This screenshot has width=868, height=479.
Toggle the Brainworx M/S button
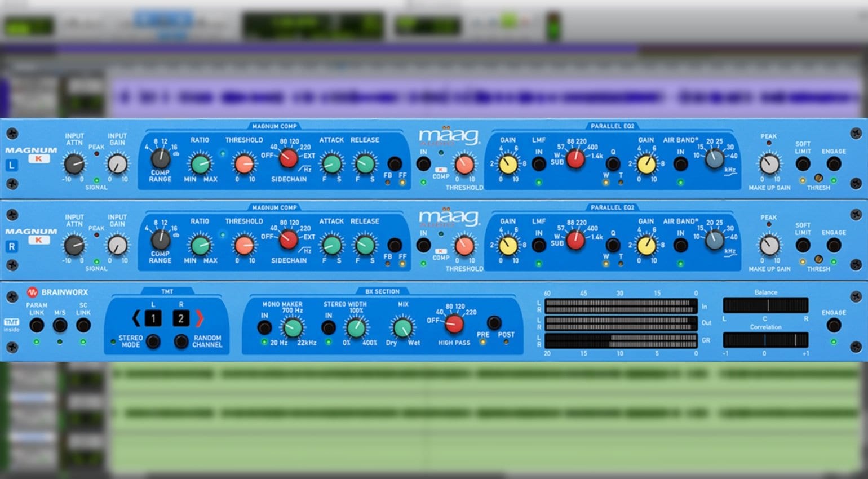[60, 325]
